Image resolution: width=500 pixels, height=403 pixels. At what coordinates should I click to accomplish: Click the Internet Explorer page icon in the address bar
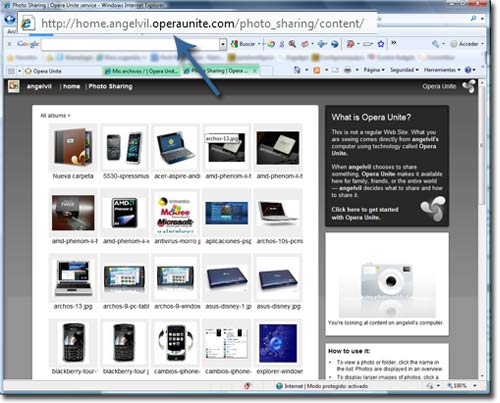(x=27, y=23)
